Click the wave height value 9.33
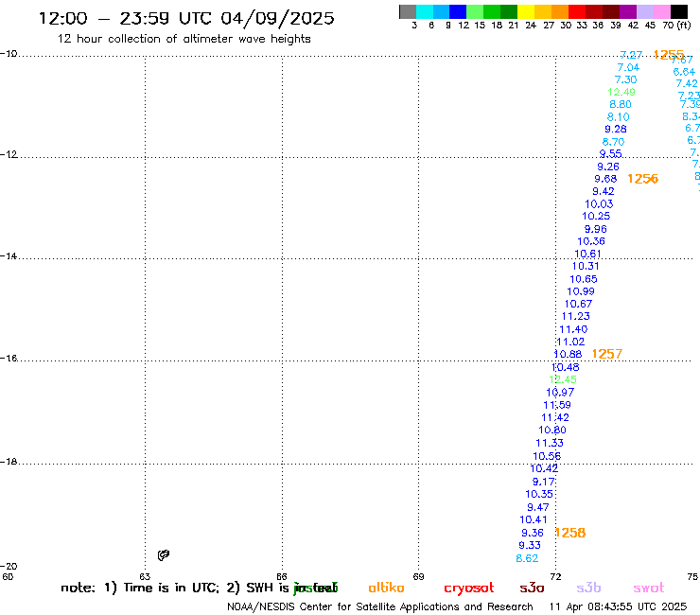 point(530,545)
